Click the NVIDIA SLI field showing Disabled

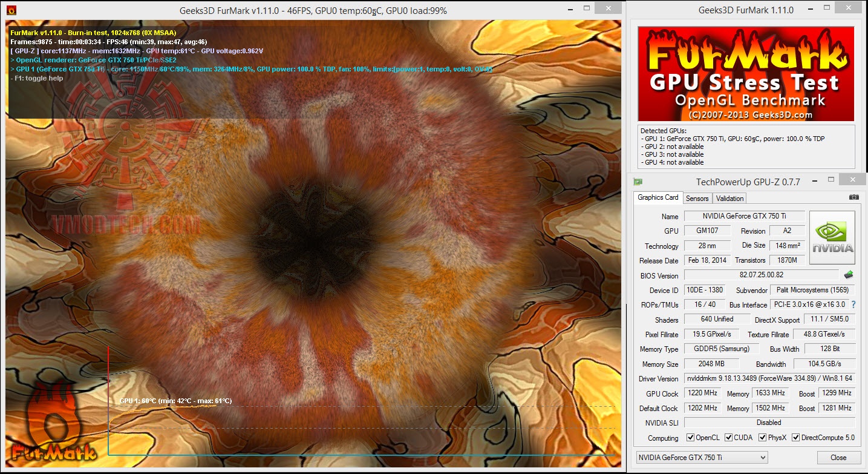coord(769,423)
